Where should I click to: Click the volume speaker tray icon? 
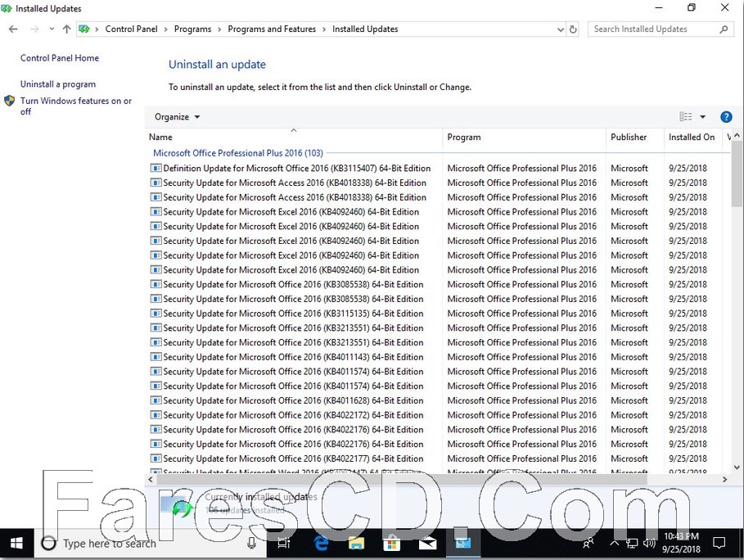point(649,544)
